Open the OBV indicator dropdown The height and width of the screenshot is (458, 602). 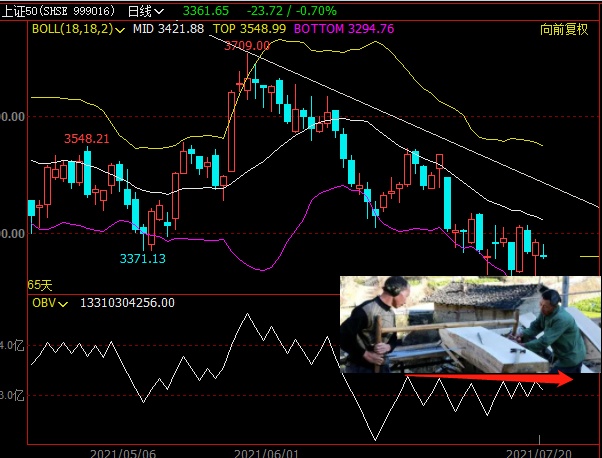pos(50,303)
